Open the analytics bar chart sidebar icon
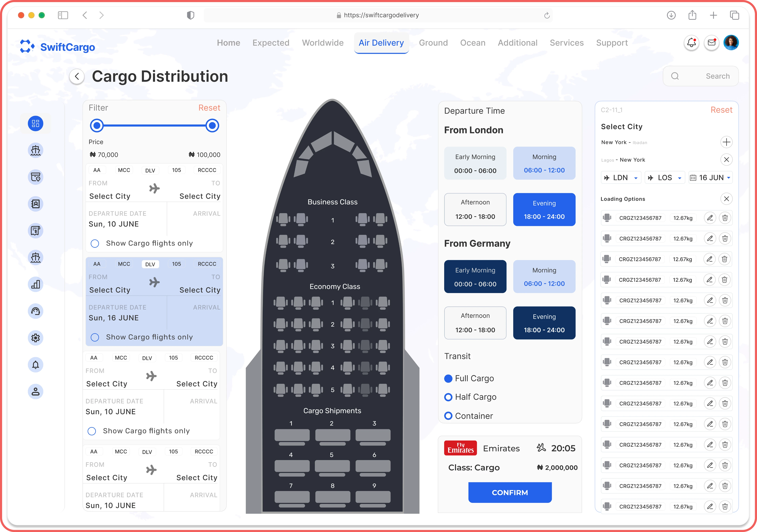The width and height of the screenshot is (757, 532). (36, 284)
